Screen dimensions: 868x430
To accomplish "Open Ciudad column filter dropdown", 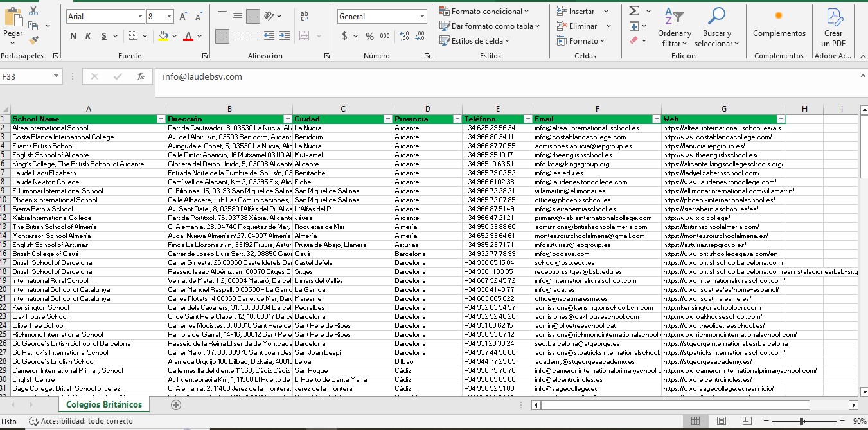I will click(387, 119).
